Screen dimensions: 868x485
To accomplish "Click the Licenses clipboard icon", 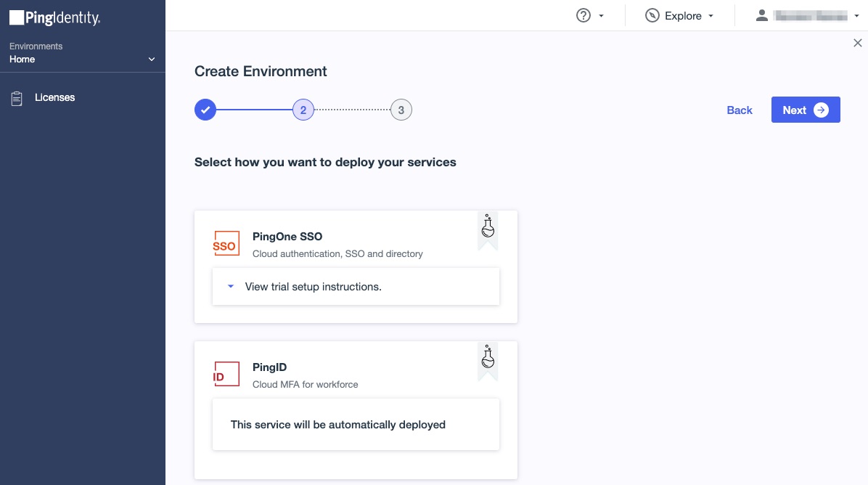I will (17, 98).
